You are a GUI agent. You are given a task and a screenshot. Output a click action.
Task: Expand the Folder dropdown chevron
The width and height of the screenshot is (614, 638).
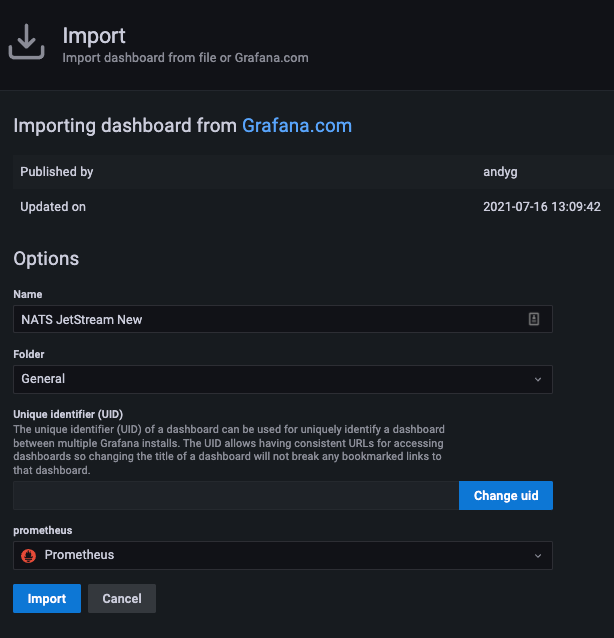click(x=538, y=379)
